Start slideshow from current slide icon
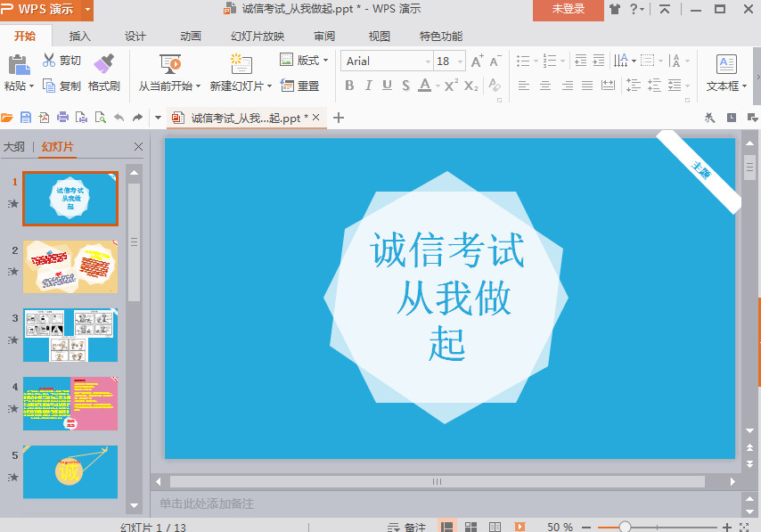This screenshot has height=532, width=761. point(170,64)
